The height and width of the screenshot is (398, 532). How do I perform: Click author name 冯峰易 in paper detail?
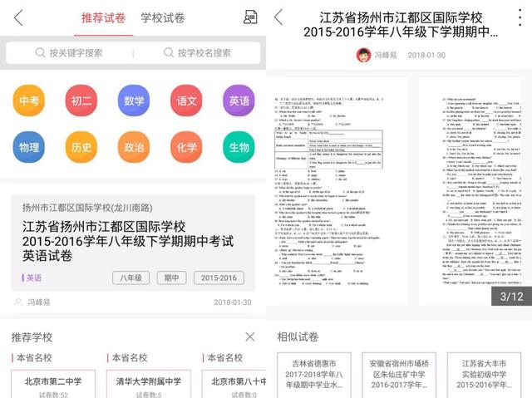point(386,55)
